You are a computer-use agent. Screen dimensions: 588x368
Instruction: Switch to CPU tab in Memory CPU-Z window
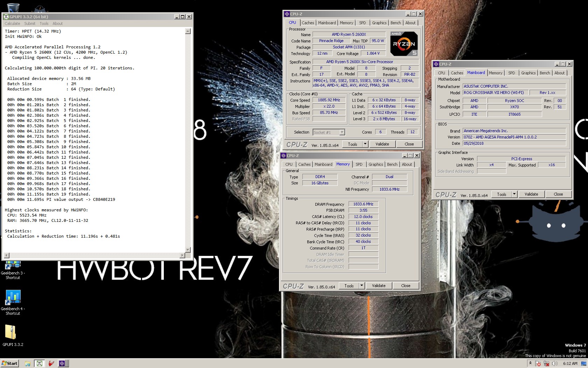click(x=289, y=164)
